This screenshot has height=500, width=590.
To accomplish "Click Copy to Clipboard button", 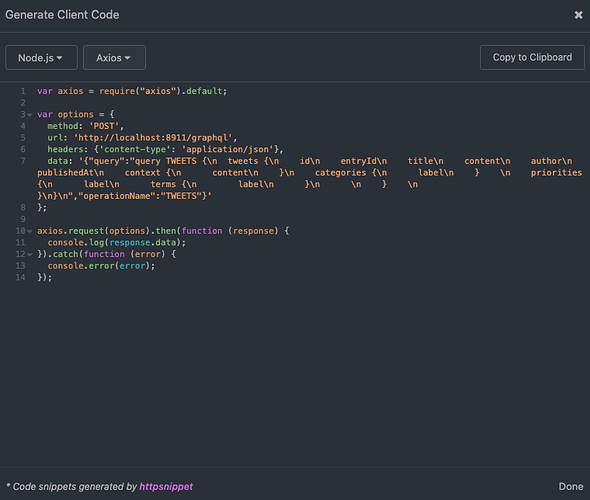I will tap(532, 57).
